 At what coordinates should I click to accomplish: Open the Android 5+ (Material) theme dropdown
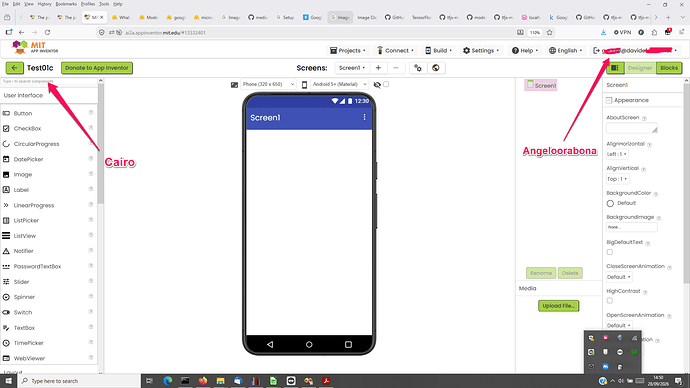coord(339,84)
